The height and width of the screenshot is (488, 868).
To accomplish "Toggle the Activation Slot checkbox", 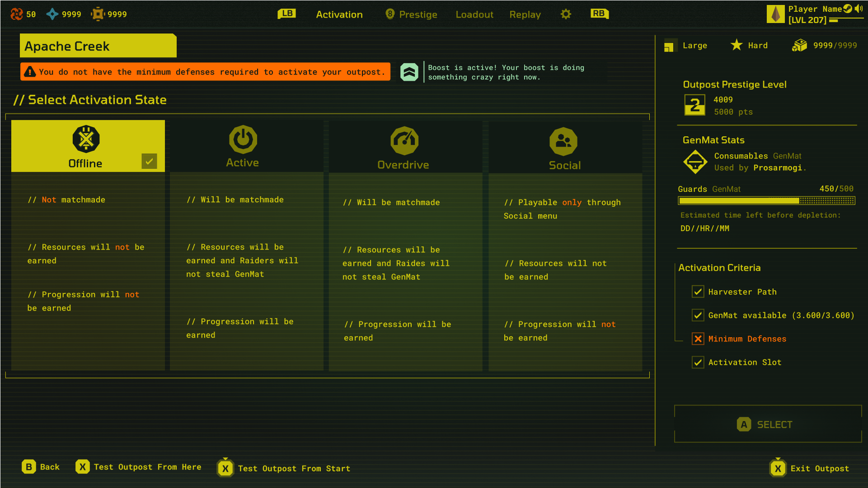I will click(x=698, y=362).
